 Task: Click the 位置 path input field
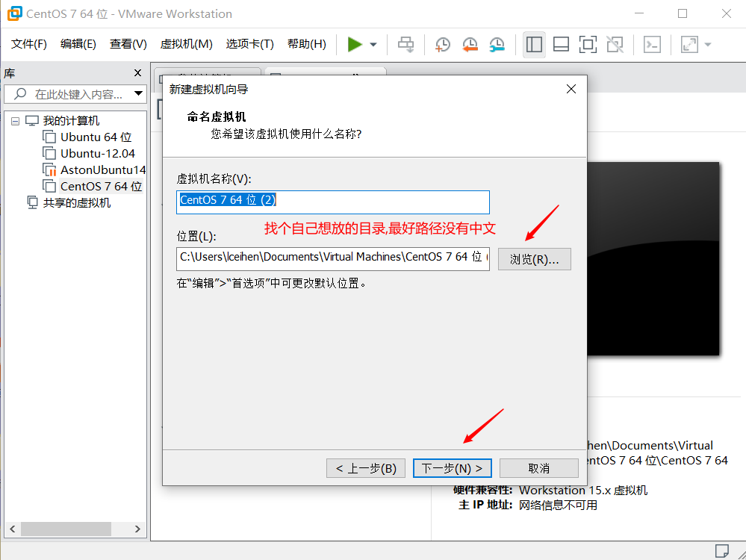click(332, 259)
